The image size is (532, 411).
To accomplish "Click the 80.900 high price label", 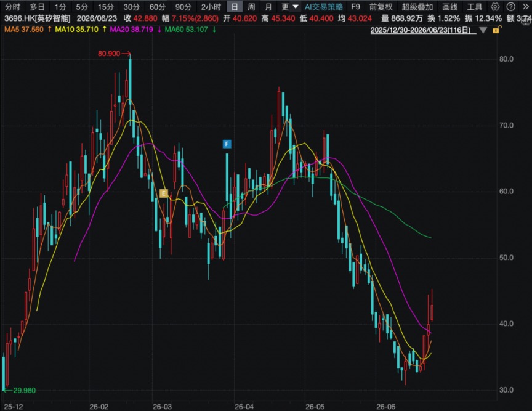I will 109,54.
